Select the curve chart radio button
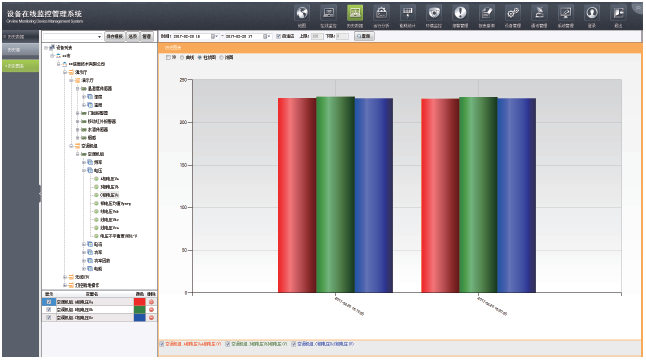The image size is (646, 361). tap(182, 58)
